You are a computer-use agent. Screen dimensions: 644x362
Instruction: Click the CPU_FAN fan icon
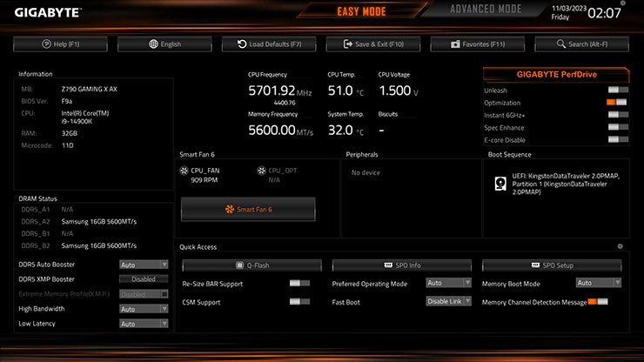pyautogui.click(x=185, y=171)
